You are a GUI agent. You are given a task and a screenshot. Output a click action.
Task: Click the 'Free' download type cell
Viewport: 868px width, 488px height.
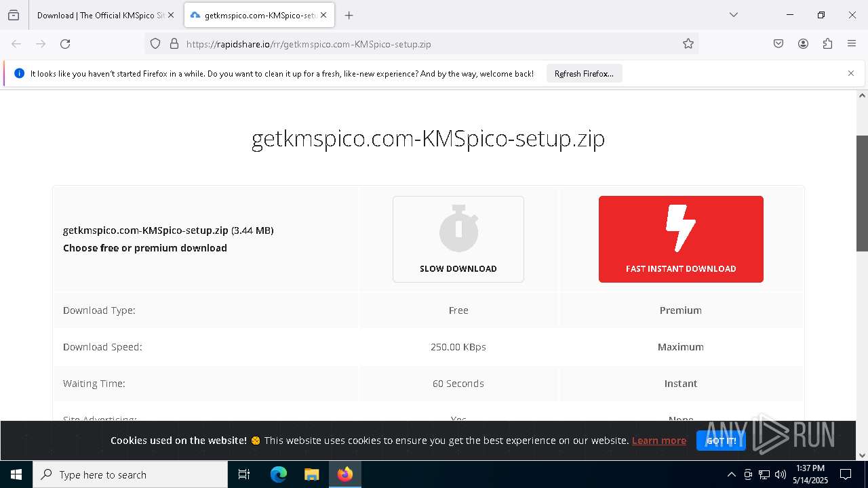coord(458,310)
